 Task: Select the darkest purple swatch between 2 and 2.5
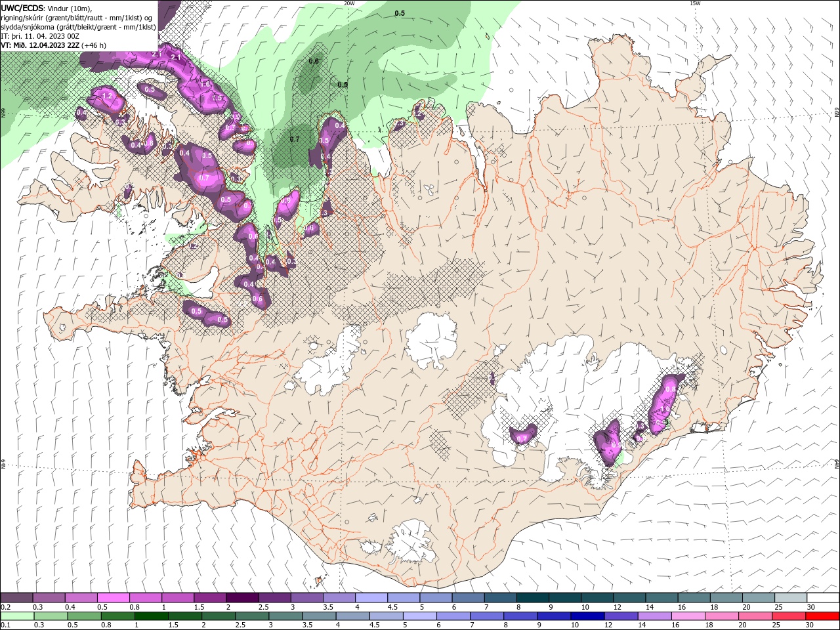(242, 597)
